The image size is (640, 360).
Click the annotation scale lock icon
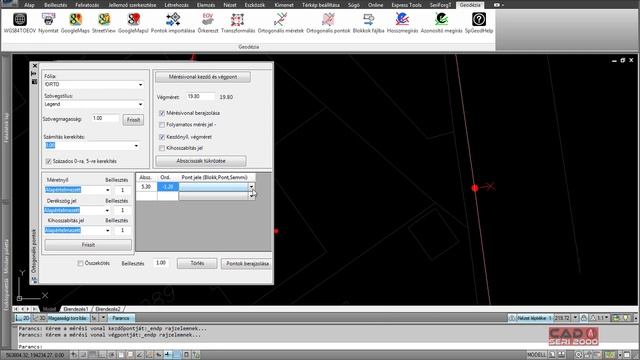pos(584,318)
